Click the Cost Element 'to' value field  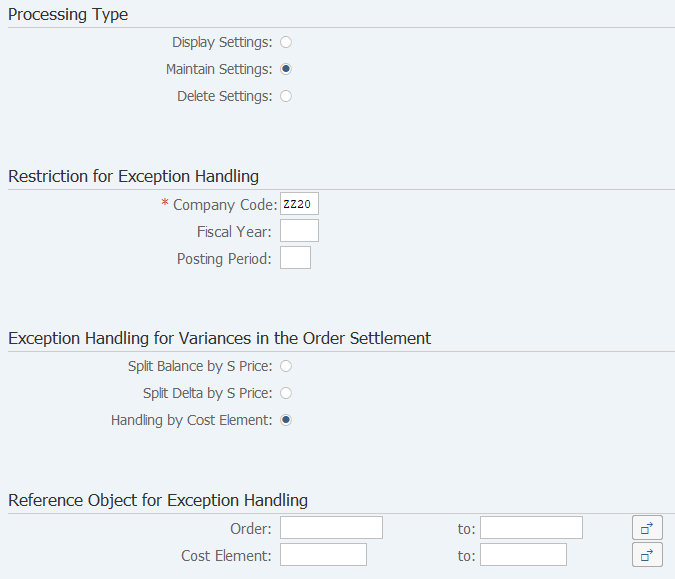(523, 555)
